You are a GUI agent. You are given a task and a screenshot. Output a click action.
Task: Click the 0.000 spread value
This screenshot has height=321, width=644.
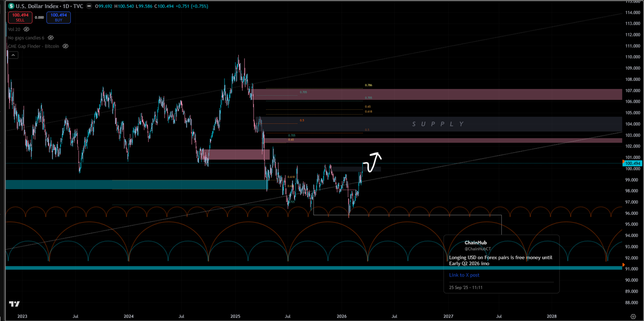click(39, 17)
